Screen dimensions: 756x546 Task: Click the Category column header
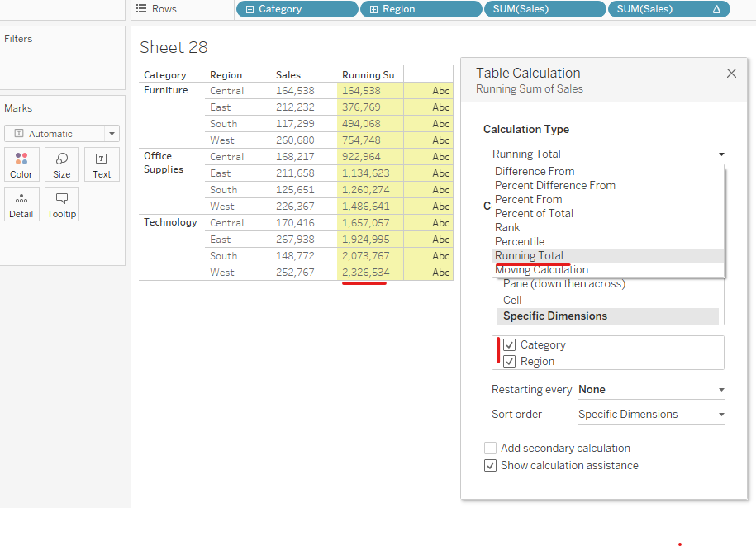point(165,75)
